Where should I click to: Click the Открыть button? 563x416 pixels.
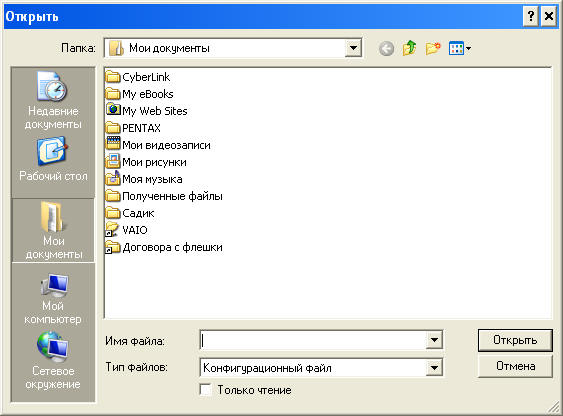(515, 340)
